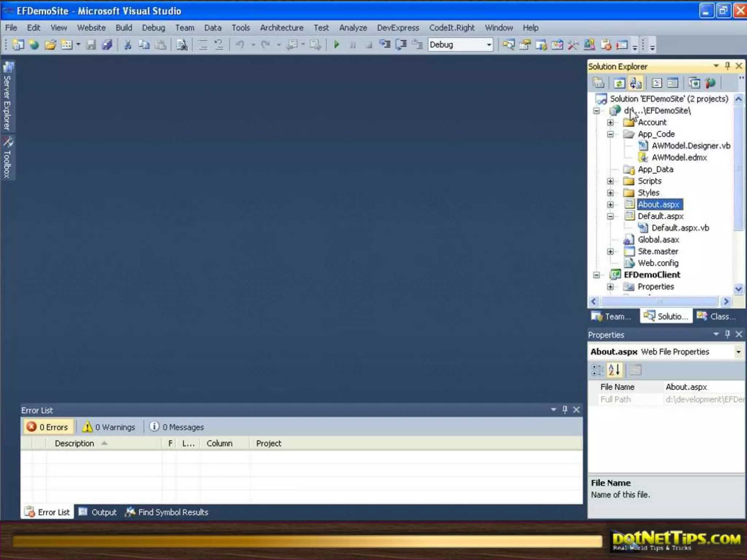Collapse the App_Code folder node
The width and height of the screenshot is (747, 560).
pos(610,134)
